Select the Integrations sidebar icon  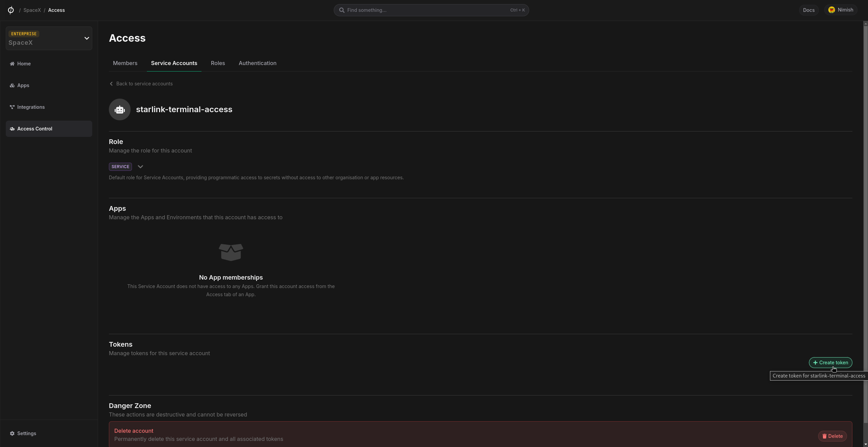pyautogui.click(x=12, y=107)
